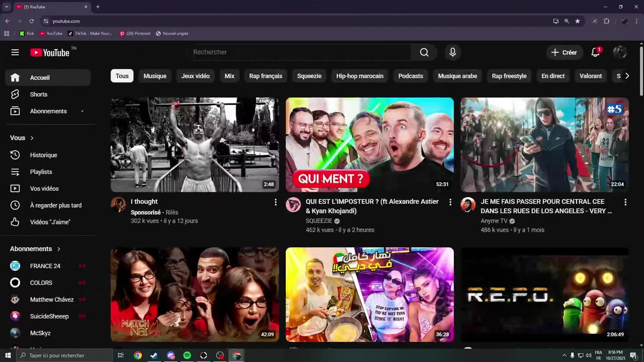Open Vos vidéos in the sidebar
Image resolution: width=644 pixels, height=362 pixels.
[x=48, y=189]
